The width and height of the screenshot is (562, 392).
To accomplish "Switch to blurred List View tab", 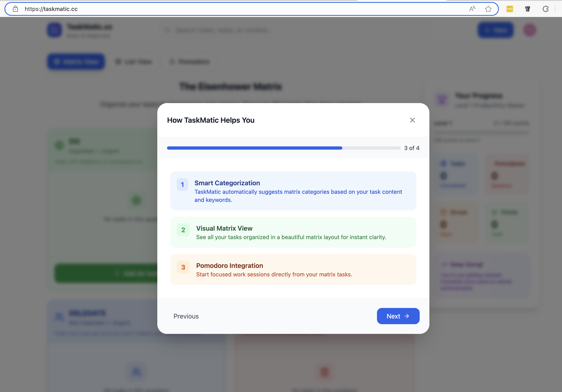I will pyautogui.click(x=134, y=62).
